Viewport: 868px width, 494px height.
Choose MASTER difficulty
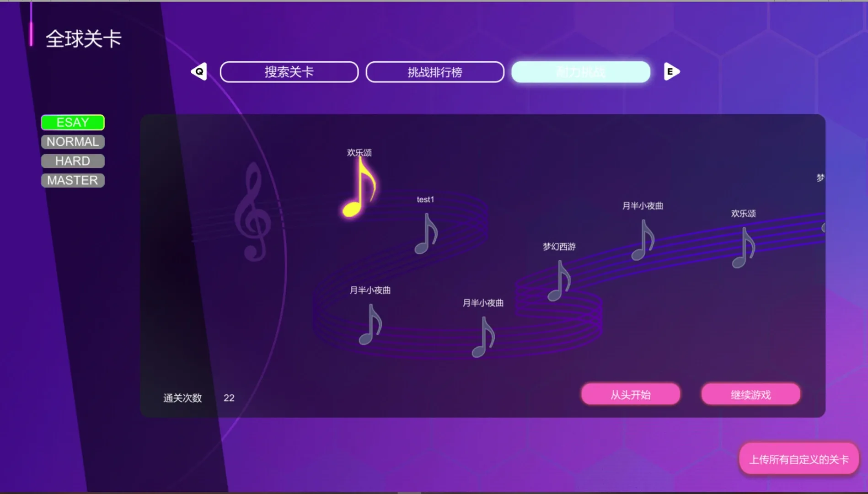pyautogui.click(x=73, y=180)
